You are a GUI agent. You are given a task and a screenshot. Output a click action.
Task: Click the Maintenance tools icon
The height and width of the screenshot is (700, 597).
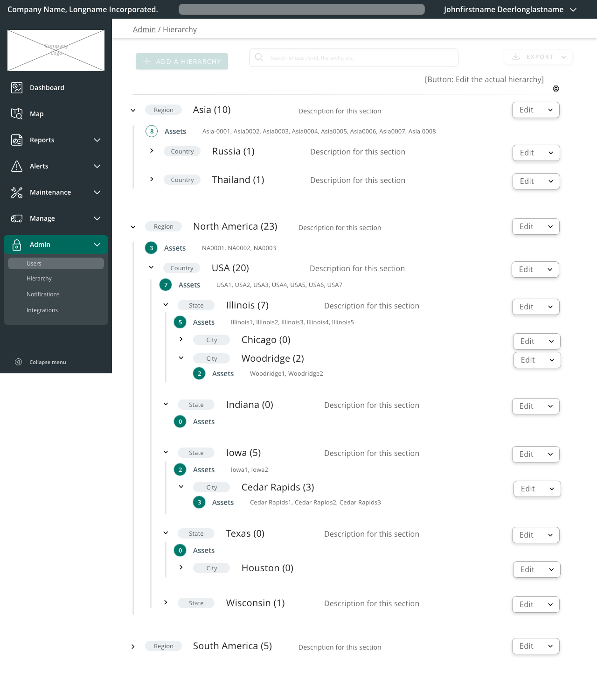coord(17,192)
